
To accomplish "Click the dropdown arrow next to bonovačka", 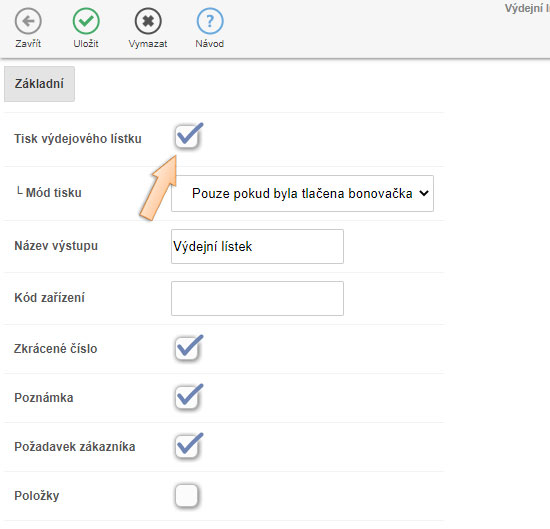I will [x=424, y=193].
